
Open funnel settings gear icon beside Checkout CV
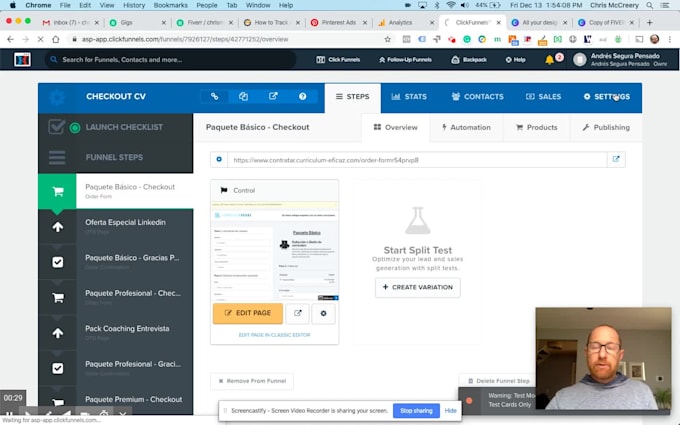[x=57, y=97]
